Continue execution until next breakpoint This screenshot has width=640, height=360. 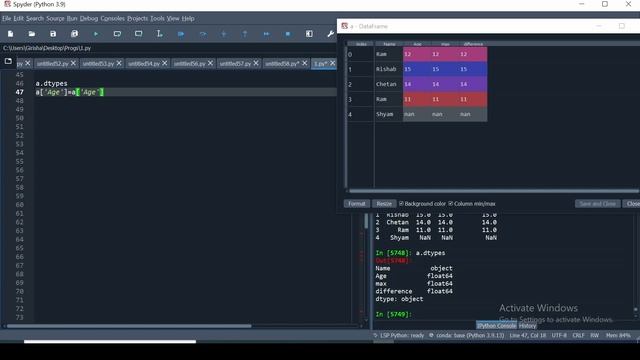click(x=267, y=34)
